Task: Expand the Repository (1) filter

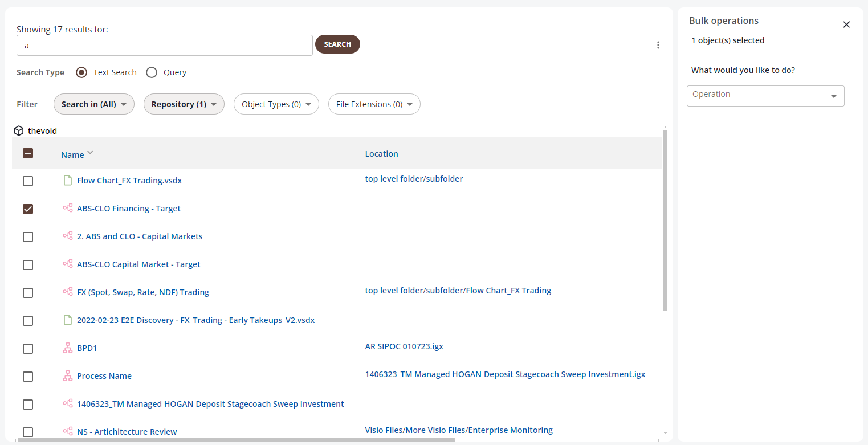Action: pos(184,104)
